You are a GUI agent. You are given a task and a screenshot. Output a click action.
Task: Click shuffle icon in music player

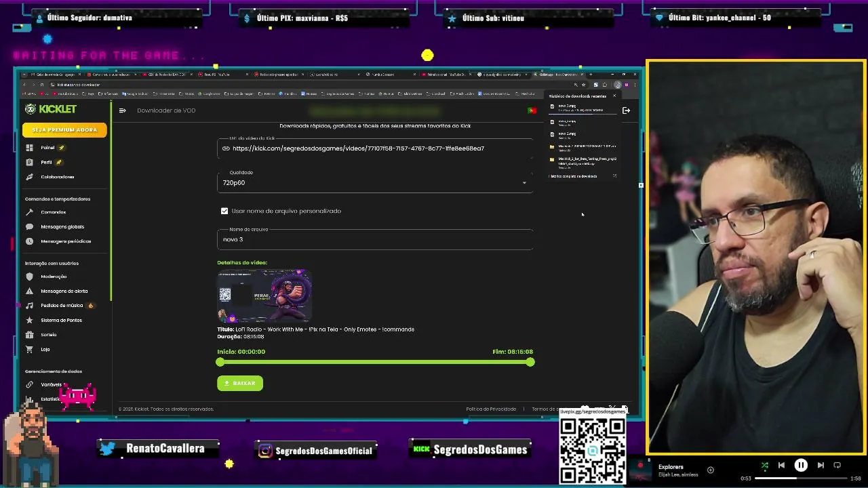(x=765, y=466)
